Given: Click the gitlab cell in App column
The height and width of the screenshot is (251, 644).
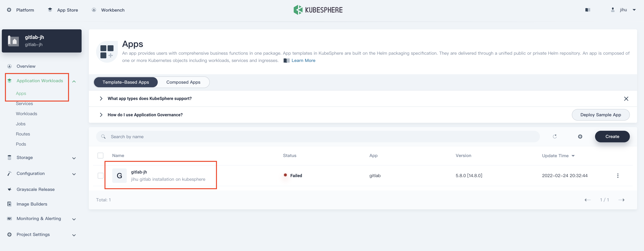Looking at the screenshot, I should click(x=375, y=176).
